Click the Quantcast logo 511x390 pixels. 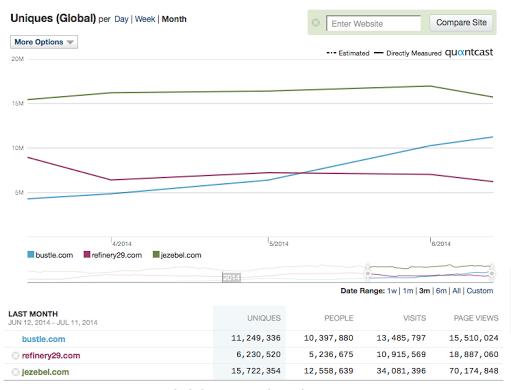[469, 52]
